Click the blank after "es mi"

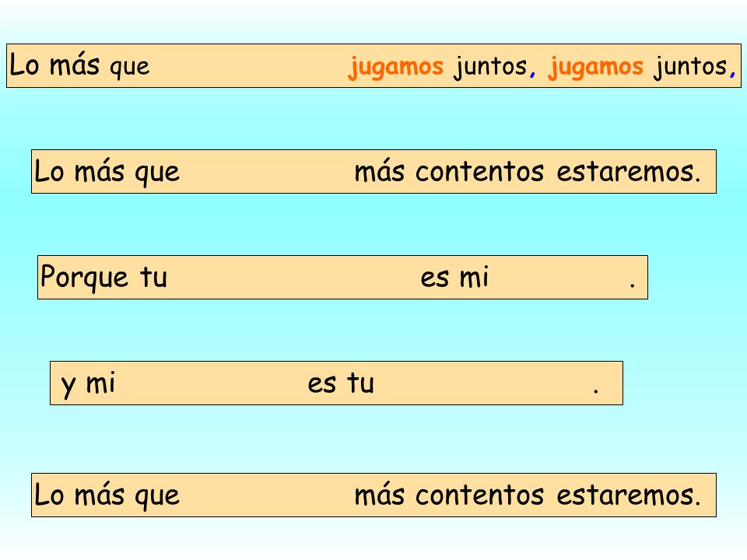[559, 277]
